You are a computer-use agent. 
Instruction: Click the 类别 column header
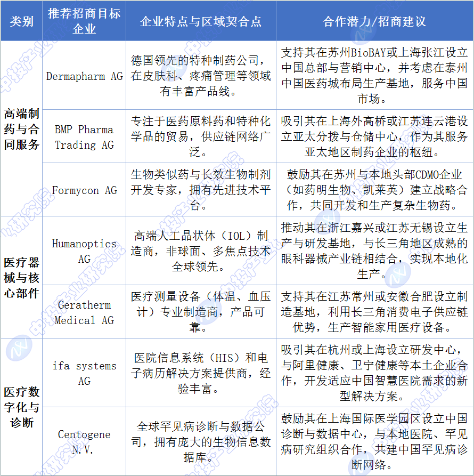pos(21,21)
